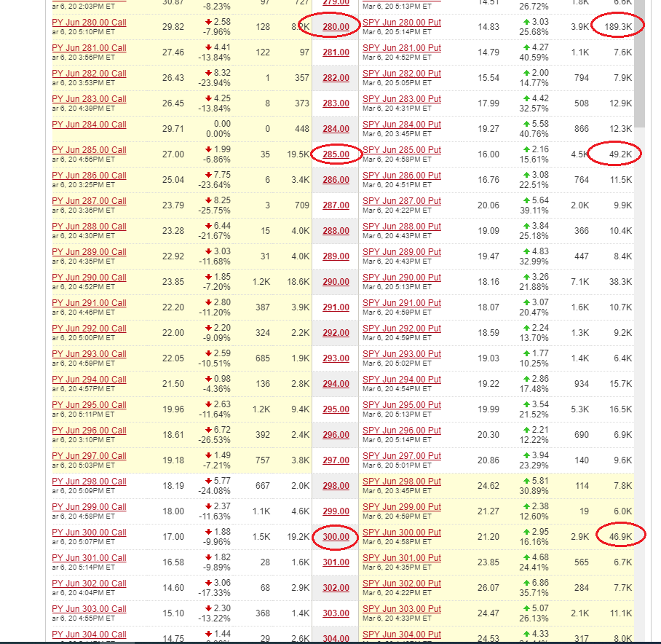The image size is (661, 644).
Task: Click the 285.00 strike price link
Action: [336, 154]
